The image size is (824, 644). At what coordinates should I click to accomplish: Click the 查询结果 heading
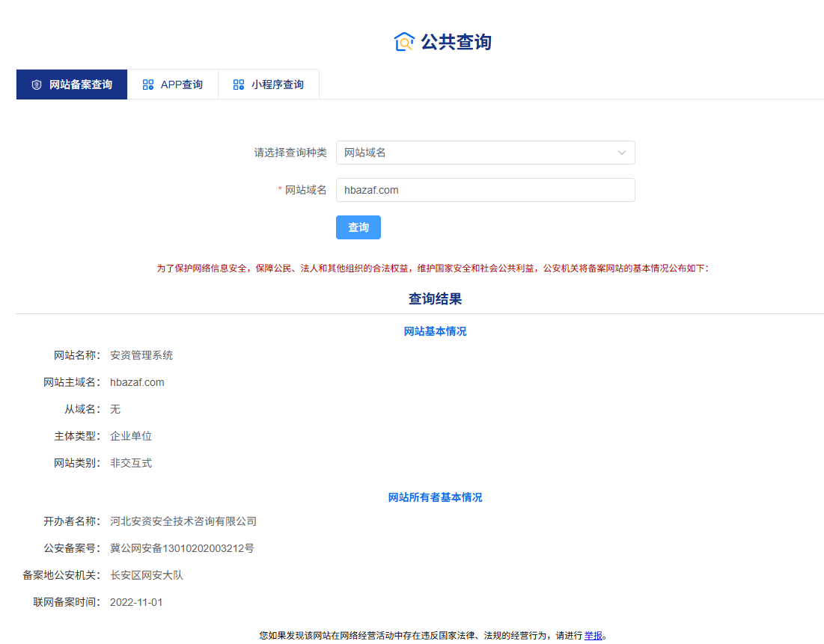pyautogui.click(x=435, y=299)
